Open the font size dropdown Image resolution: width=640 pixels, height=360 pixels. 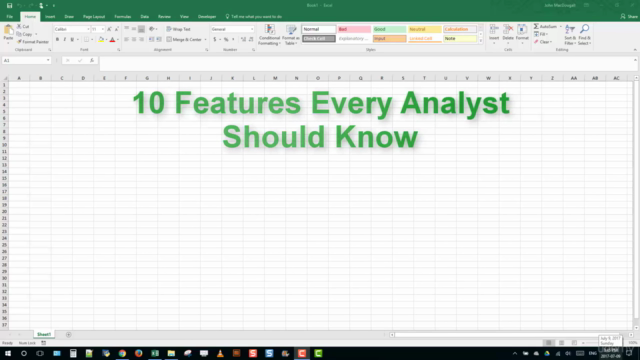102,29
